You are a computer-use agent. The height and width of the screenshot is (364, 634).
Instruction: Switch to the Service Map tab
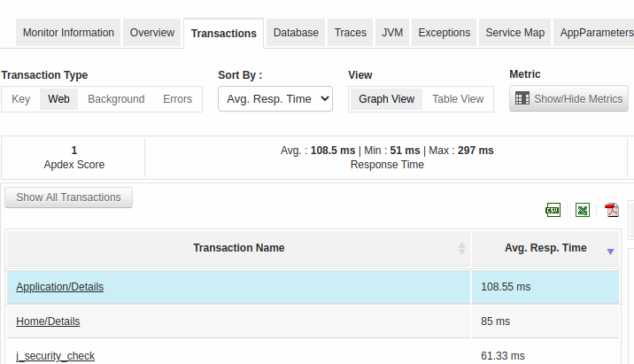point(515,33)
